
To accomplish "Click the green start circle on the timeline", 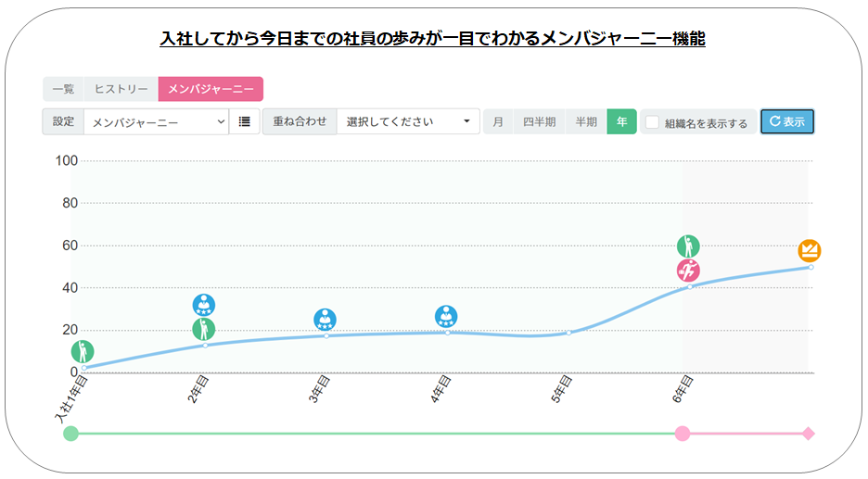I will coord(70,434).
